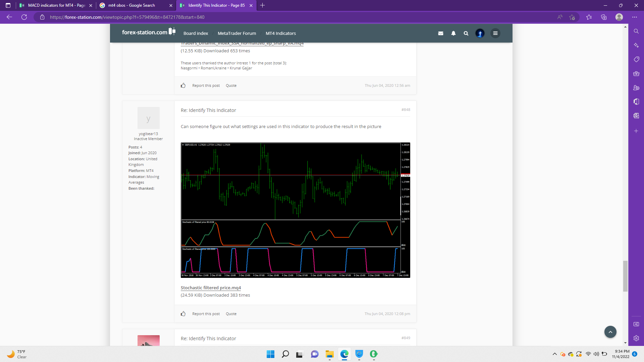Switch to mt4 obos Google Search tab
The width and height of the screenshot is (644, 362).
point(131,5)
